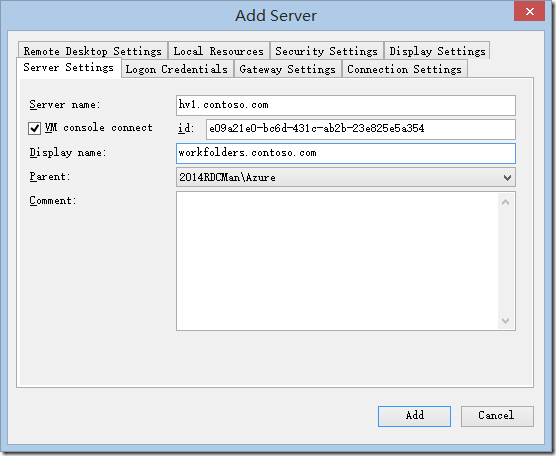The image size is (556, 456).
Task: Click the Server name input field
Action: point(346,105)
